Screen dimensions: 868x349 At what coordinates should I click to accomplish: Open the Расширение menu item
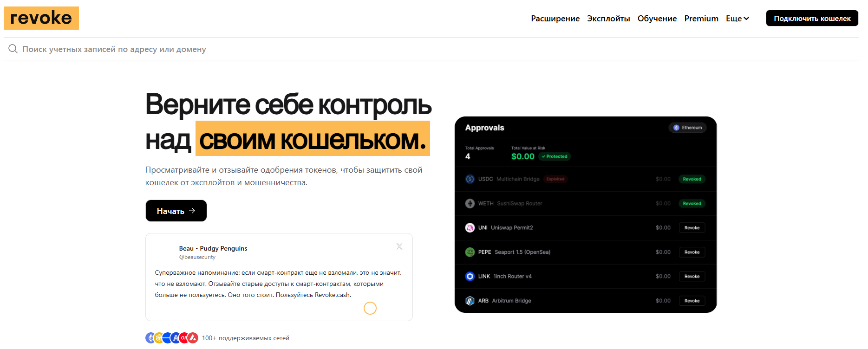pos(555,19)
